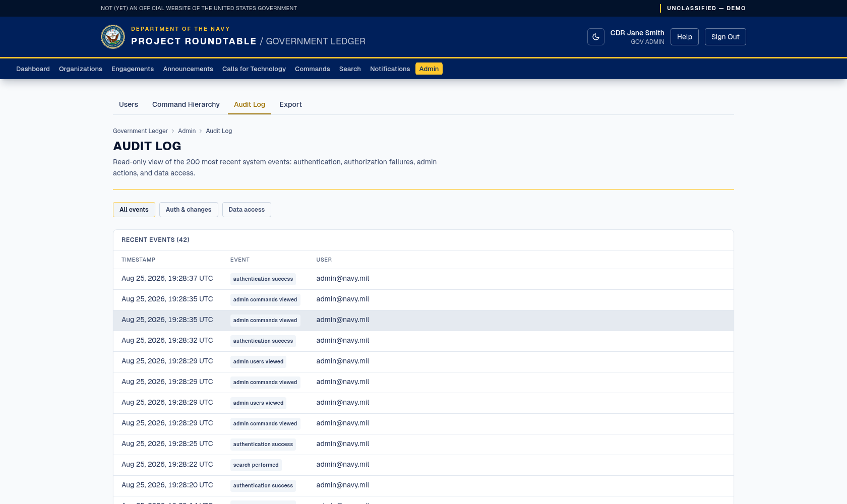This screenshot has width=847, height=504.
Task: Click admin@navy.mil in the 19:28:37 row
Action: 343,278
